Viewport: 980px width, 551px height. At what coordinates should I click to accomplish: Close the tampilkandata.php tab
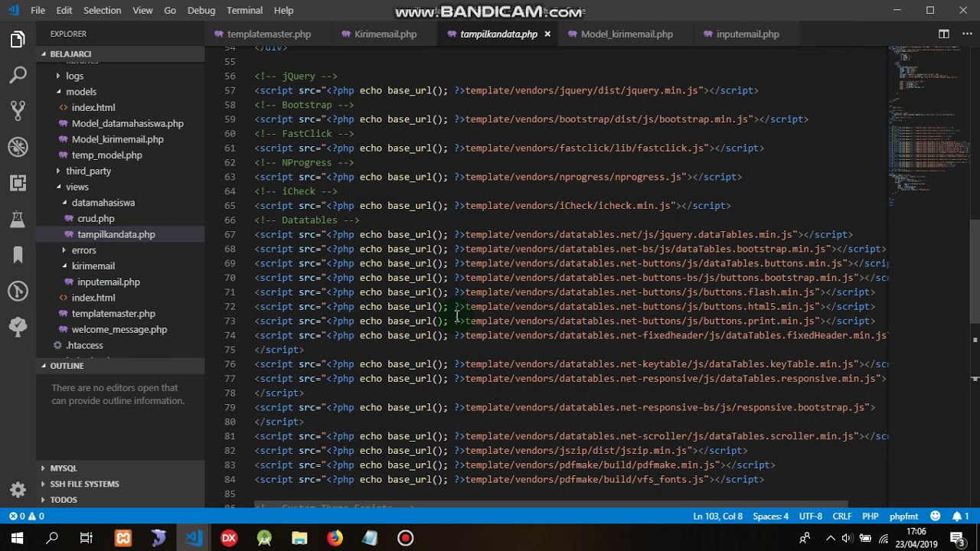click(x=547, y=34)
